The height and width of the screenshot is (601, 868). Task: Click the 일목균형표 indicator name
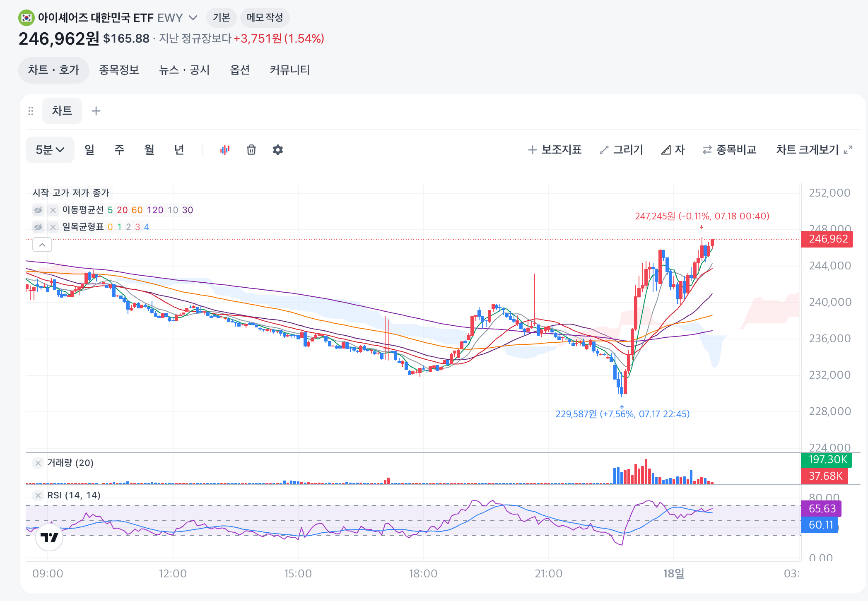83,227
